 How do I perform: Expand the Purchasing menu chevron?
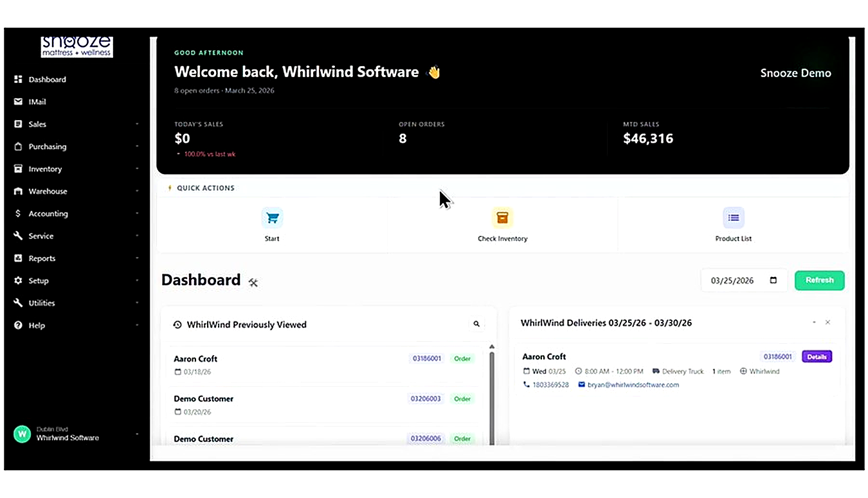click(137, 147)
